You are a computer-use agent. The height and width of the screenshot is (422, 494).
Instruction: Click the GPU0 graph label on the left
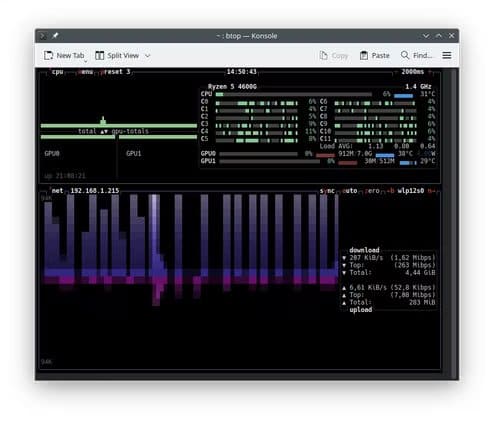click(x=52, y=154)
